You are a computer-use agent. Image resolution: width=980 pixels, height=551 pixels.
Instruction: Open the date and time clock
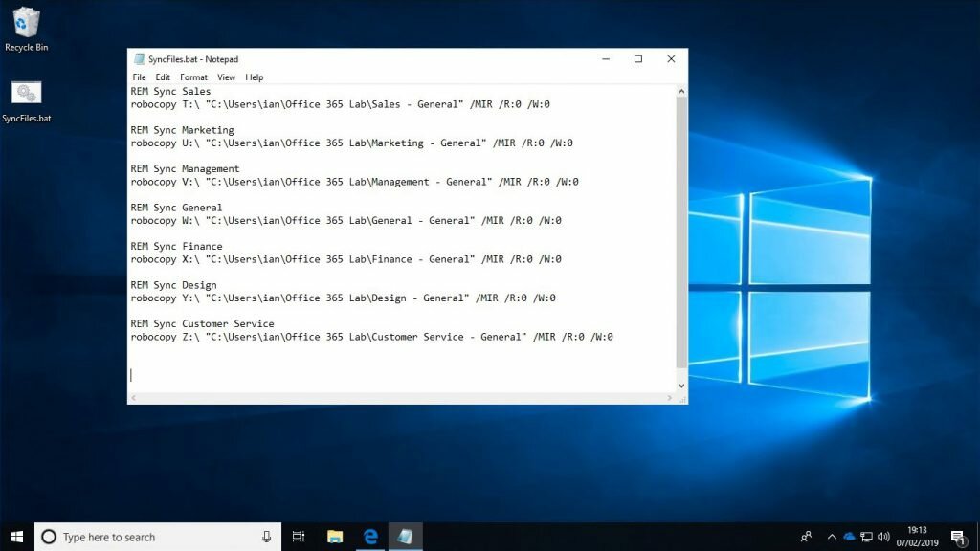coord(918,537)
